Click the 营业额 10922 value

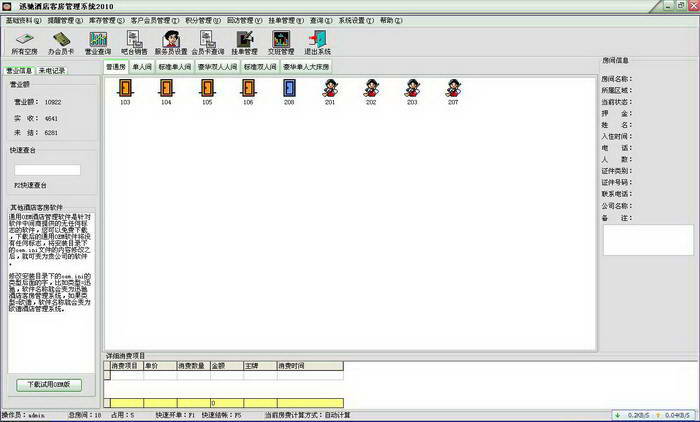53,102
